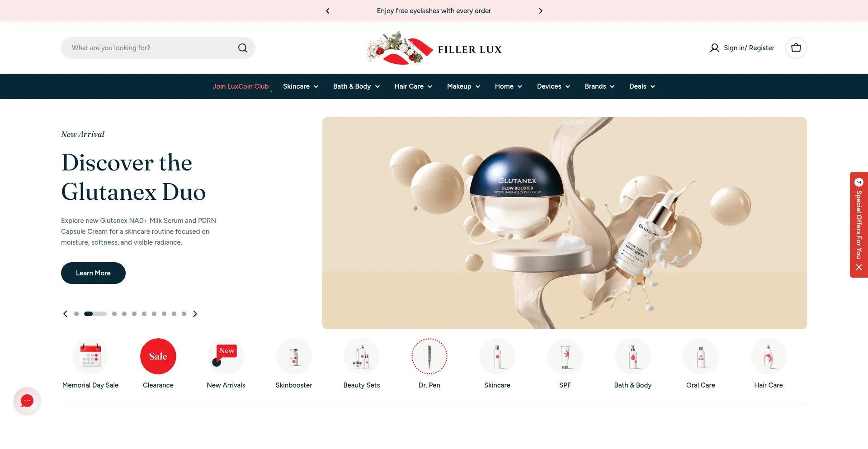Open the live chat bubble
868x449 pixels.
coord(27,401)
